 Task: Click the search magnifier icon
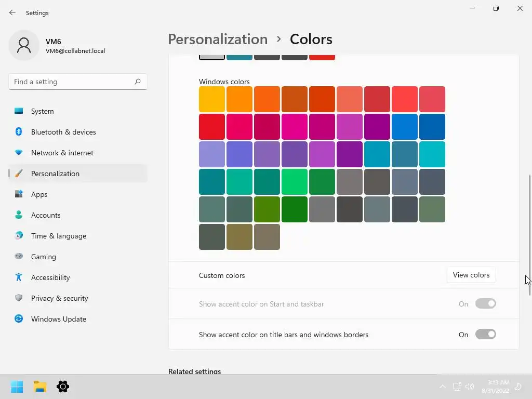[x=137, y=82]
